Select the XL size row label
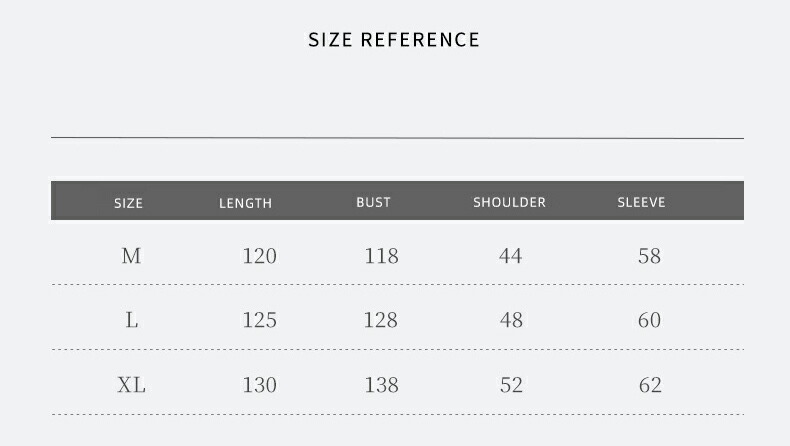The height and width of the screenshot is (446, 790). 131,385
